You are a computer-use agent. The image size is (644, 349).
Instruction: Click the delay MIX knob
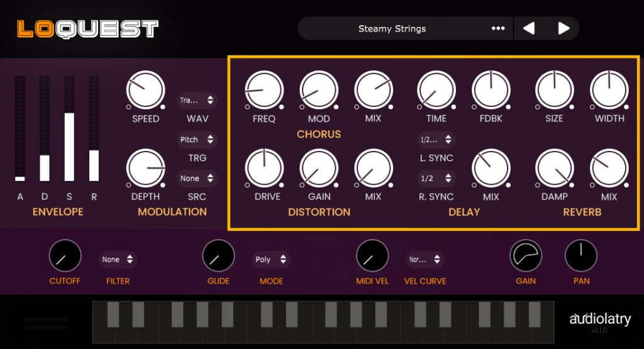tap(491, 168)
